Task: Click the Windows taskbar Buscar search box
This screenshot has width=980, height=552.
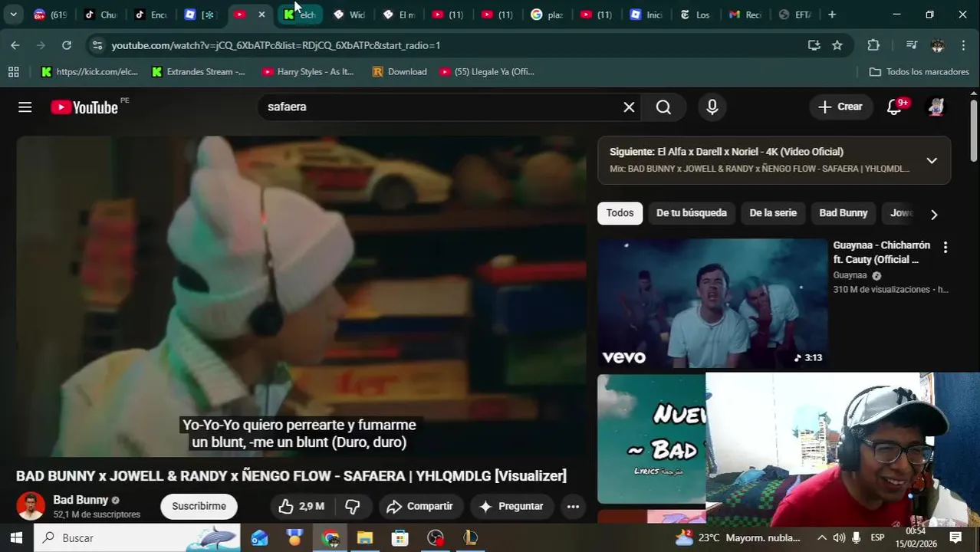Action: pyautogui.click(x=136, y=537)
